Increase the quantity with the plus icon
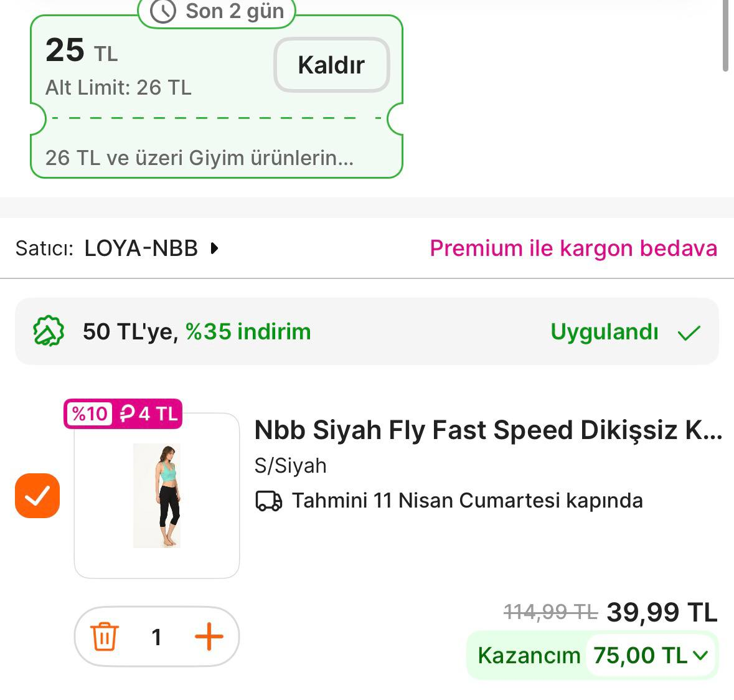Image resolution: width=734 pixels, height=700 pixels. (209, 636)
